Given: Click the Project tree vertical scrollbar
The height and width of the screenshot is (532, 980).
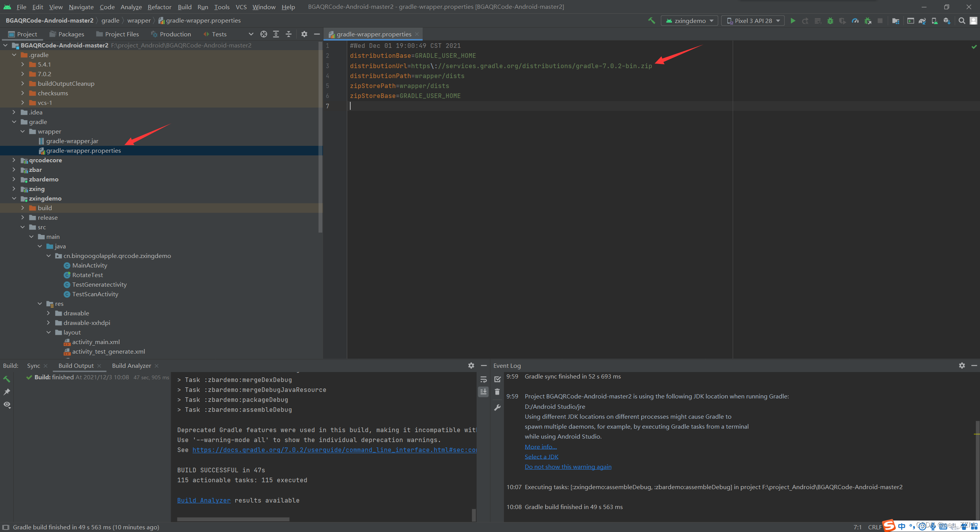Looking at the screenshot, I should (320, 137).
